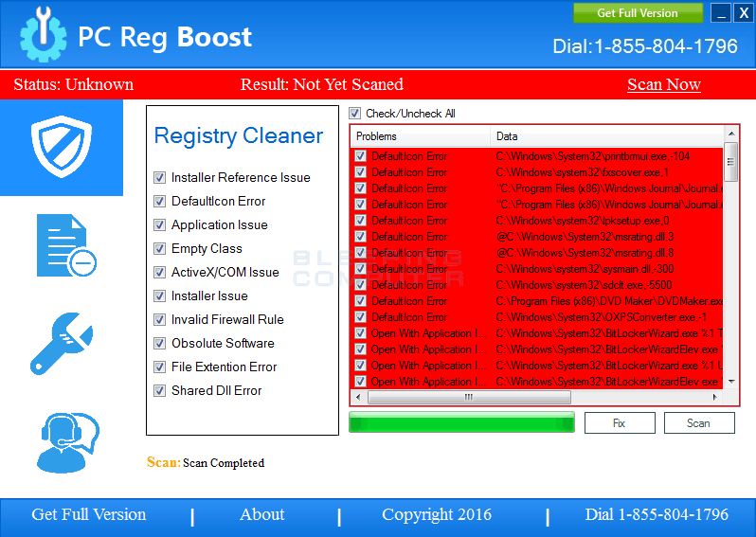Click the green scan progress bar
Screen dimensions: 756x537
(x=462, y=422)
